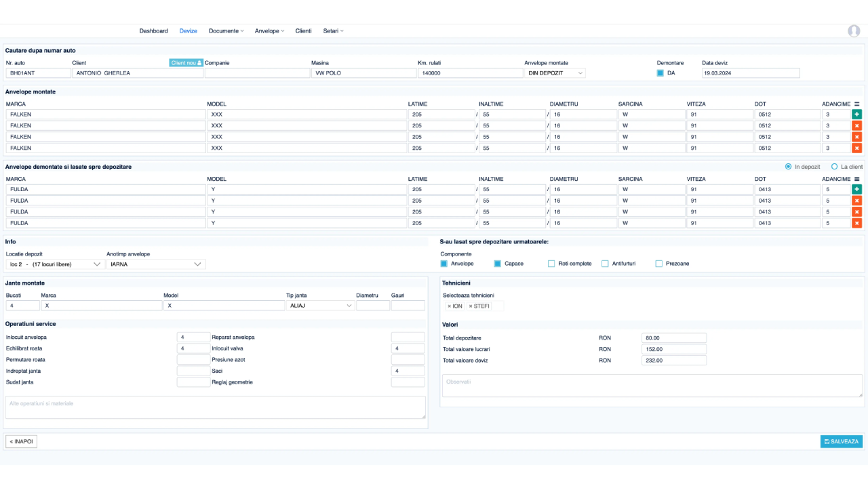The height and width of the screenshot is (488, 868).
Task: Click the SALVEAZA button
Action: 841,442
